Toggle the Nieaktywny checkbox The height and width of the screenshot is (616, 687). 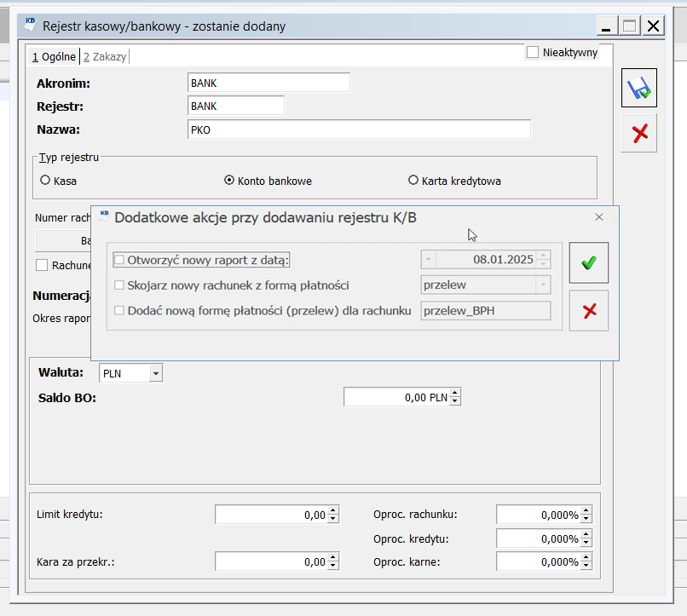point(534,53)
